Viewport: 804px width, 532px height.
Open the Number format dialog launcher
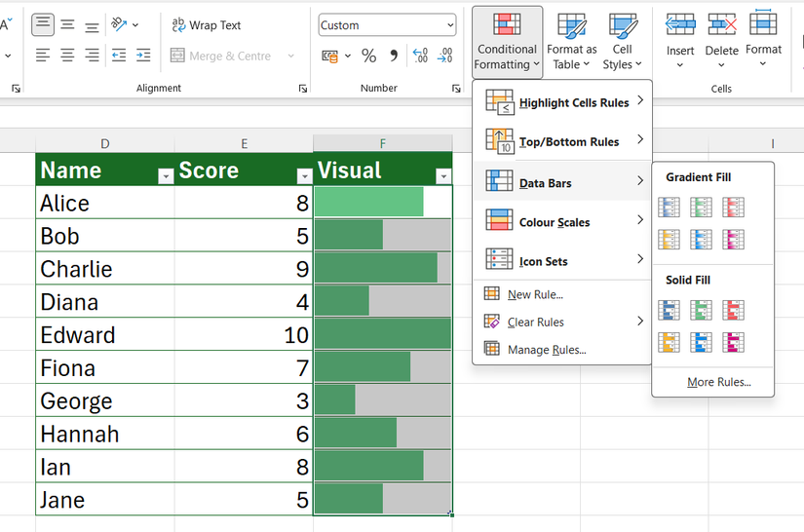point(456,89)
